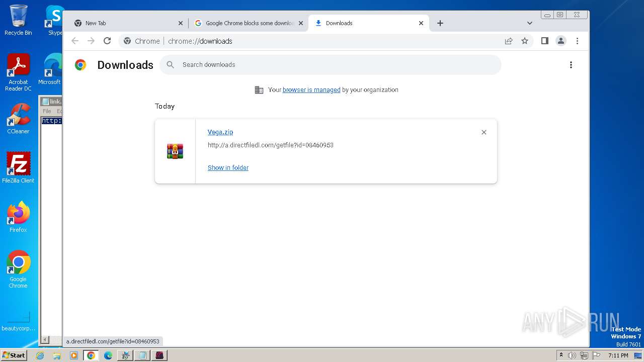Open the browser is managed link
Image resolution: width=644 pixels, height=362 pixels.
click(311, 90)
